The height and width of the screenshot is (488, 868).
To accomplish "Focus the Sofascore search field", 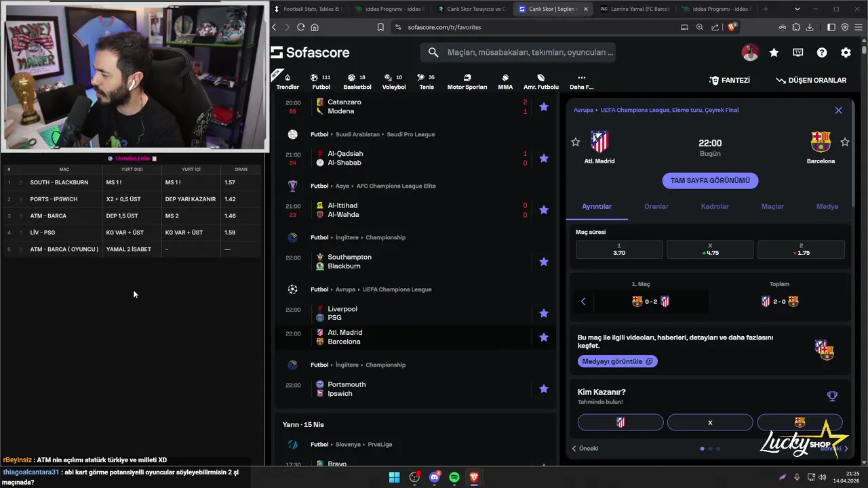I will (x=518, y=52).
